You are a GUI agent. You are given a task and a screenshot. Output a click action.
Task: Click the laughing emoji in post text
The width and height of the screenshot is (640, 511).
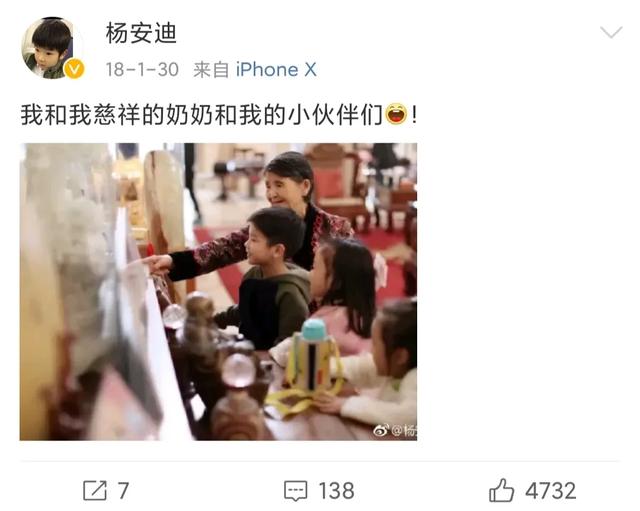tap(397, 114)
